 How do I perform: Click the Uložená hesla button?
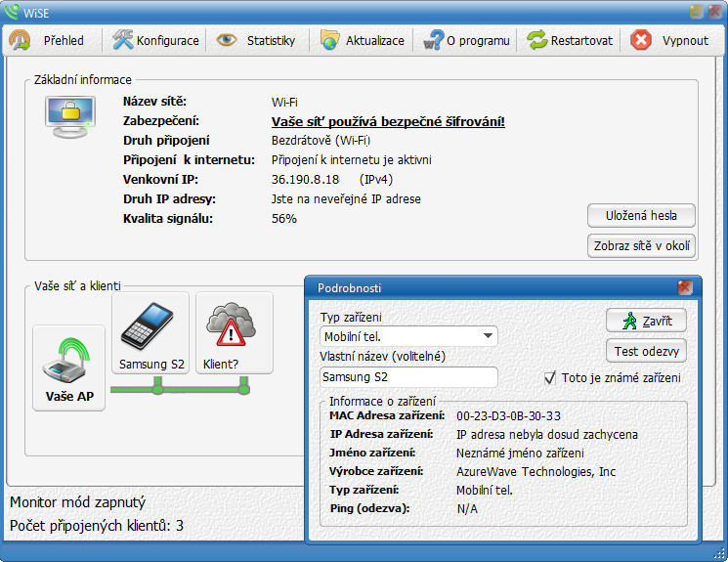(x=641, y=215)
